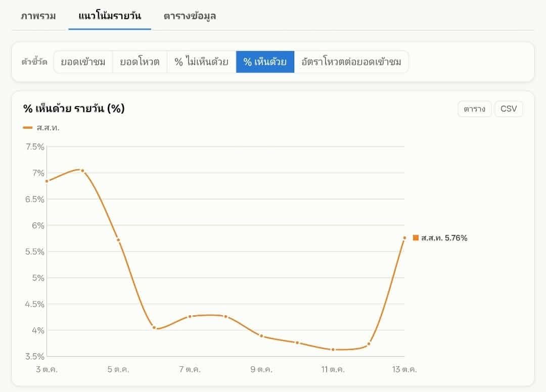Click the chart title % เห็นด้วย รายวัน (%)
Viewport: 546px width, 392px height.
[74, 109]
